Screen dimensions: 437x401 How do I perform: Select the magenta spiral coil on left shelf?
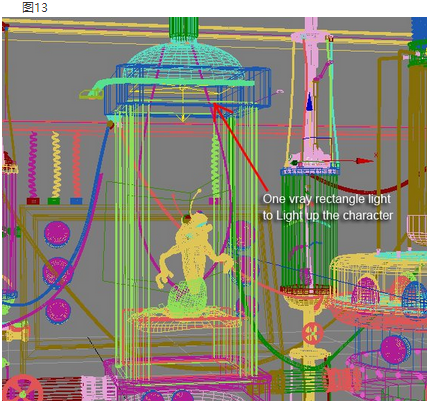click(33, 165)
